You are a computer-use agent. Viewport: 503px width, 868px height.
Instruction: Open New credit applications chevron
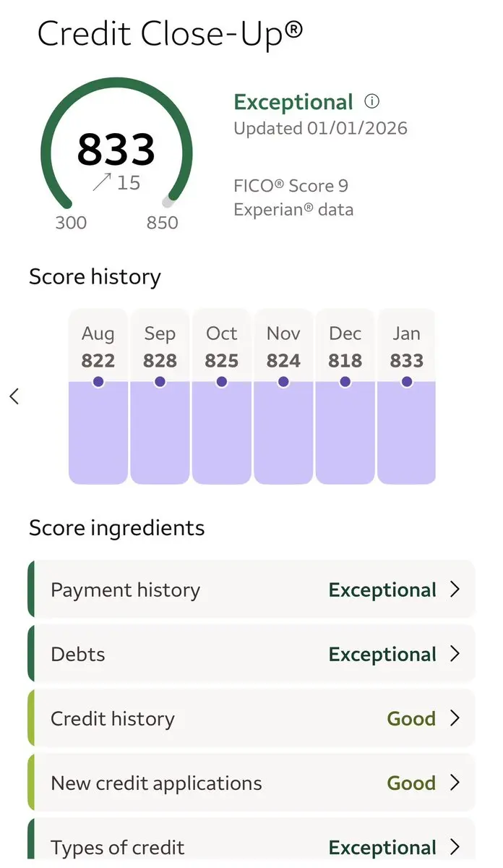tap(455, 783)
